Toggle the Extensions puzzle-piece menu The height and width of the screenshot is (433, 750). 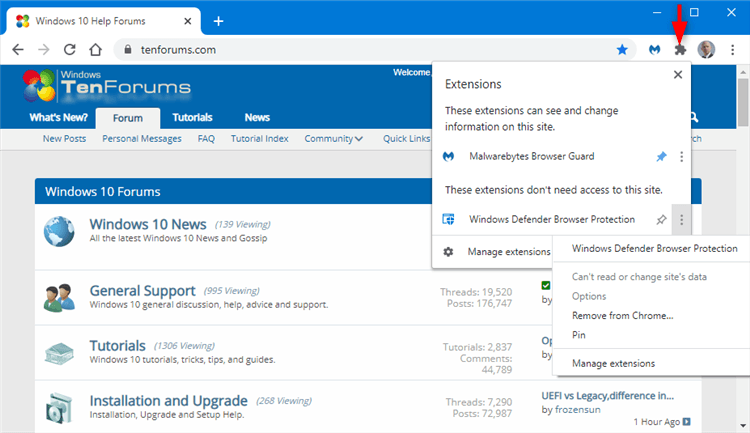click(680, 49)
